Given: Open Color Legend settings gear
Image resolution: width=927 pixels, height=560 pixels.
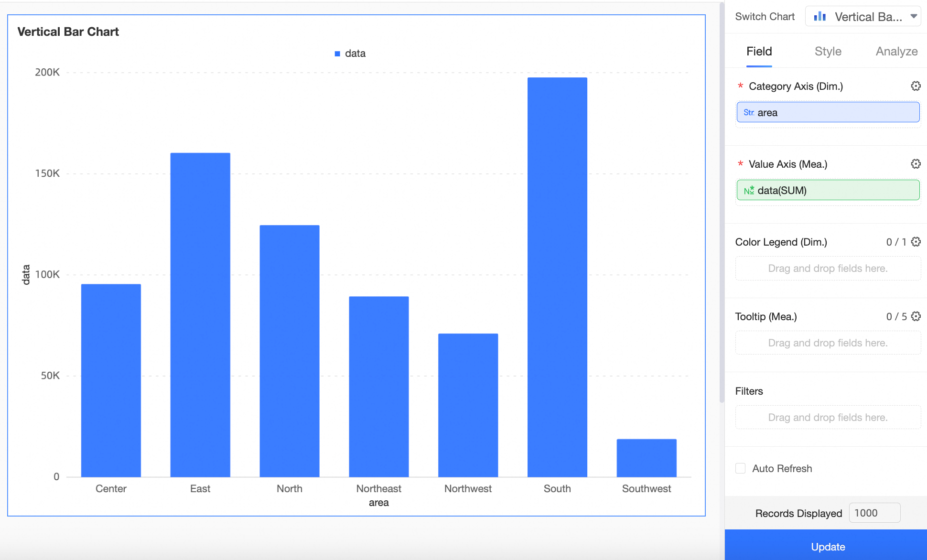Looking at the screenshot, I should click(915, 242).
